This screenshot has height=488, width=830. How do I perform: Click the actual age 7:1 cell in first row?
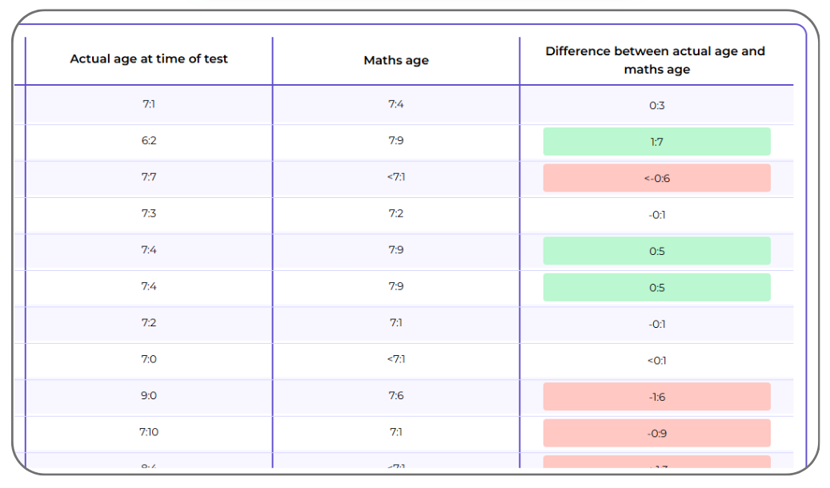click(x=149, y=104)
